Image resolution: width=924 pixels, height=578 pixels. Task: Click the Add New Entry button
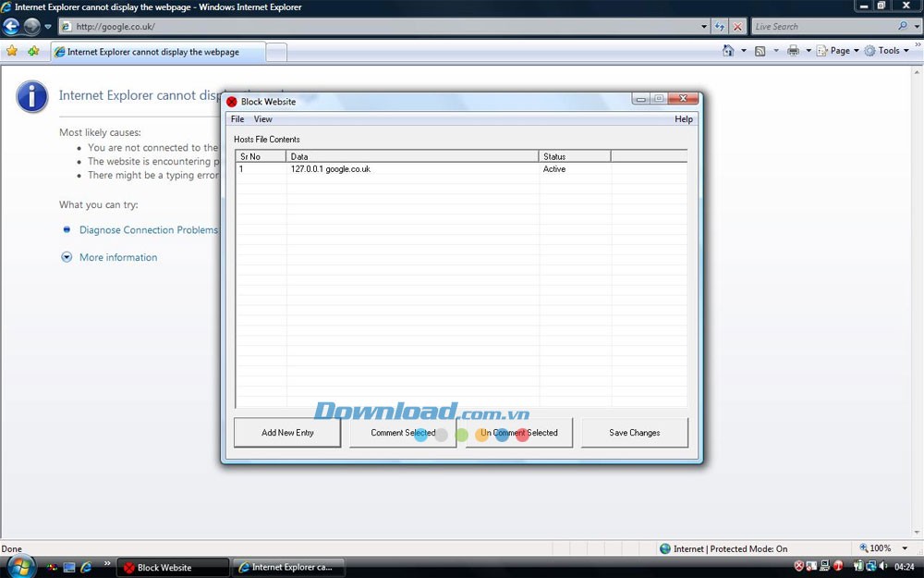[x=287, y=433]
